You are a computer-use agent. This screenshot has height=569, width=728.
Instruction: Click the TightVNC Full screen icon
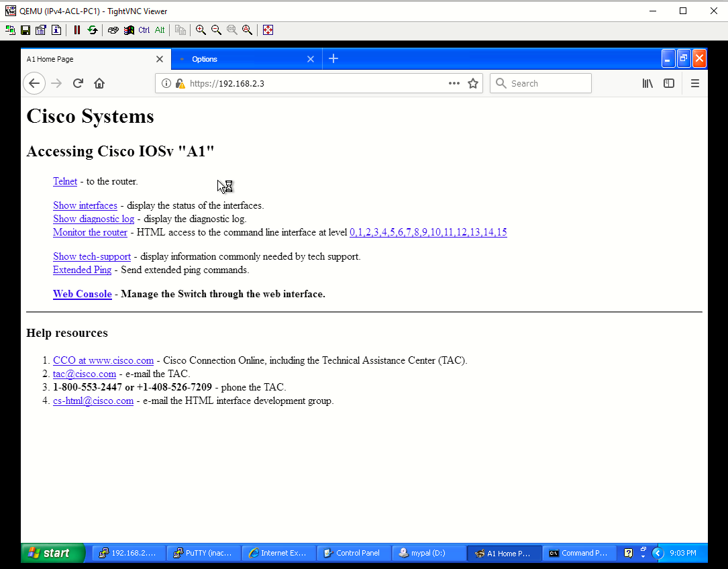268,30
